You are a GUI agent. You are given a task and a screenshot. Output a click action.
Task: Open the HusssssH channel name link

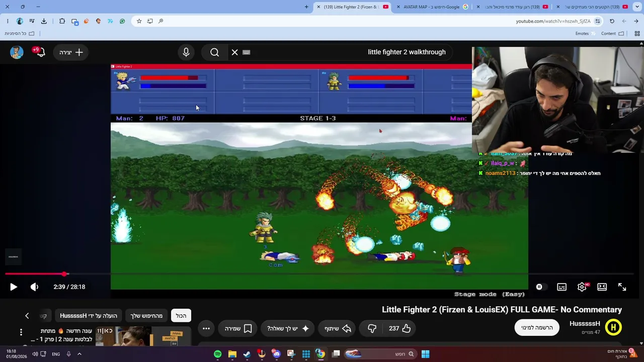click(x=585, y=324)
